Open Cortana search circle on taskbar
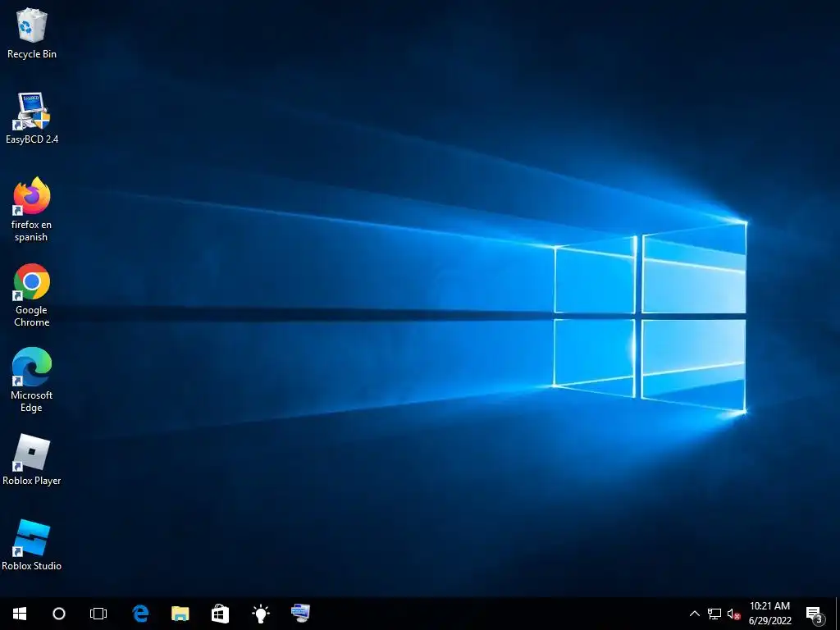 point(59,614)
